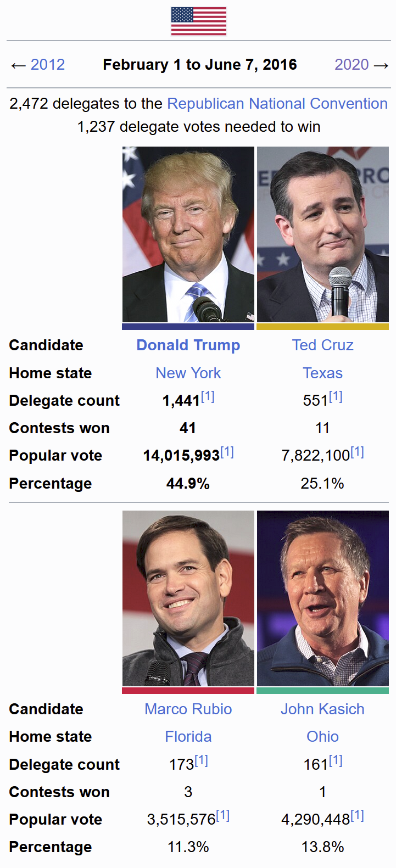Go to the 2020 primaries link

point(352,65)
